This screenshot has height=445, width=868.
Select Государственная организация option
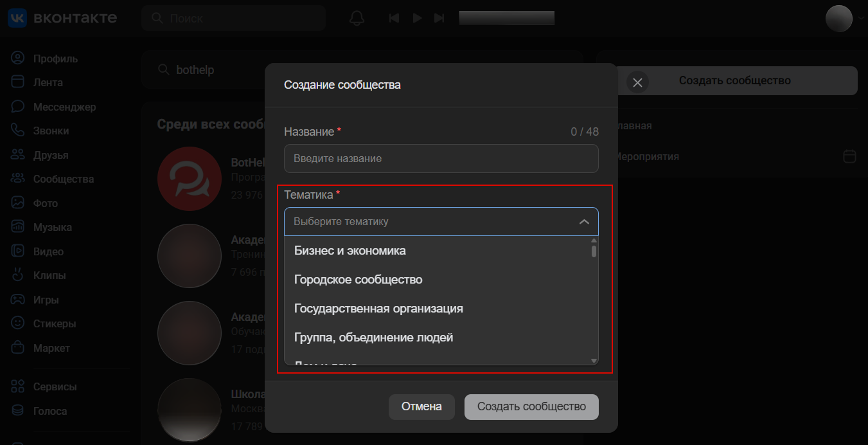[378, 309]
